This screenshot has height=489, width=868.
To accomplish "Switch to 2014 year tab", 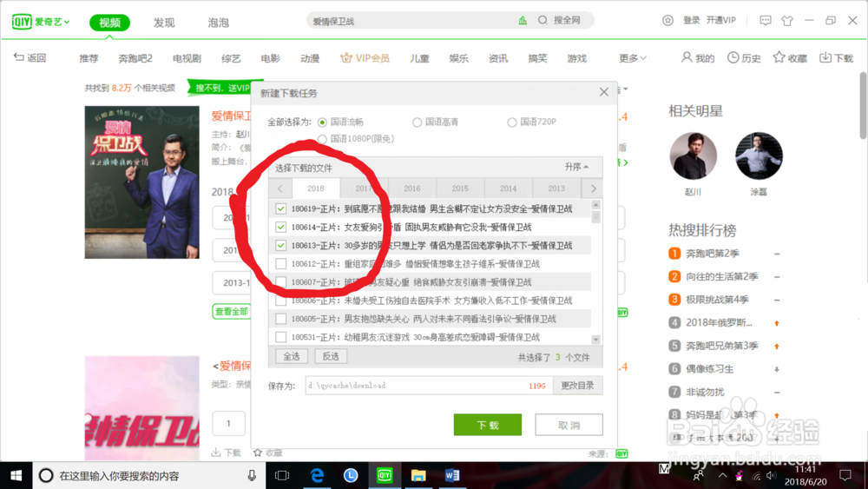I will pos(508,188).
